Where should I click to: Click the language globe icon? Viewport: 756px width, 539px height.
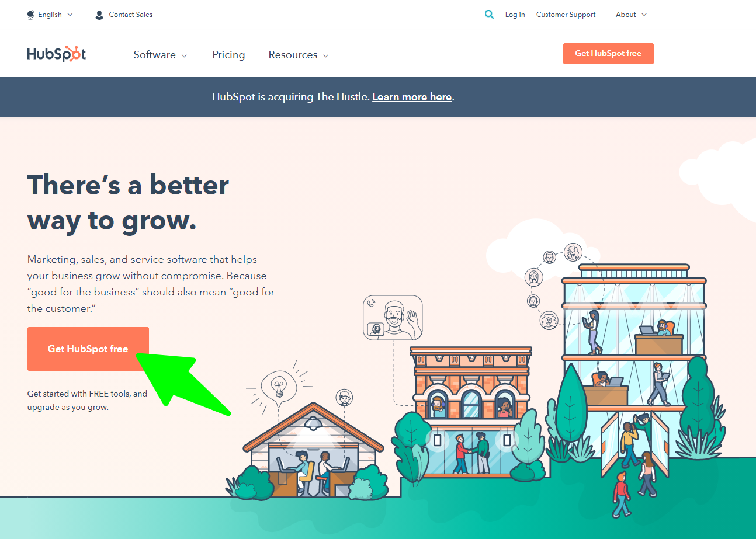(30, 14)
